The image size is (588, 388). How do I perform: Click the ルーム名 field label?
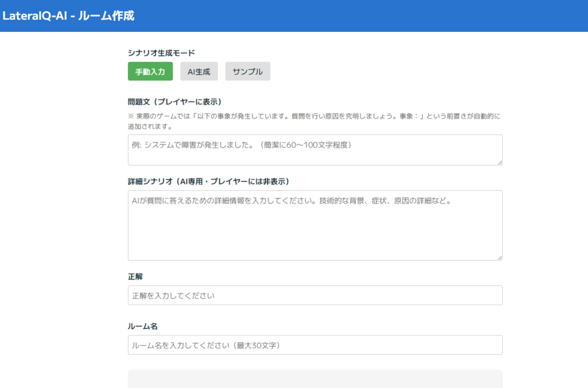pos(143,326)
